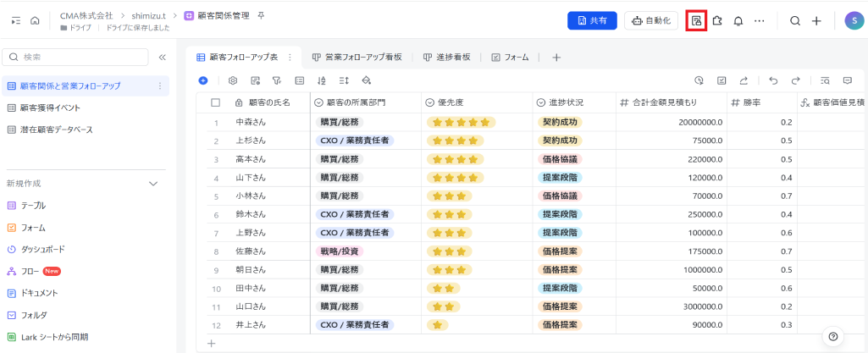The width and height of the screenshot is (868, 353).
Task: Set the star rating for 井上さん
Action: [x=437, y=324]
